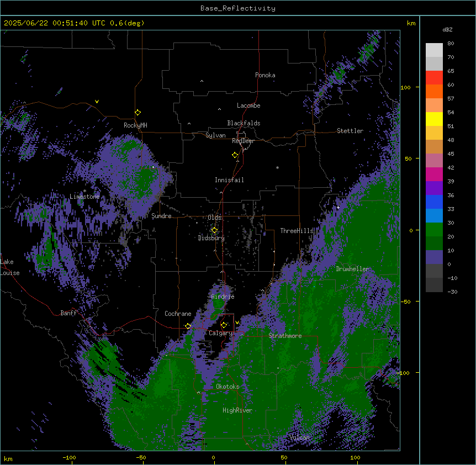
Task: Select the yellow diamond marker below Cochrane
Action: (x=188, y=326)
